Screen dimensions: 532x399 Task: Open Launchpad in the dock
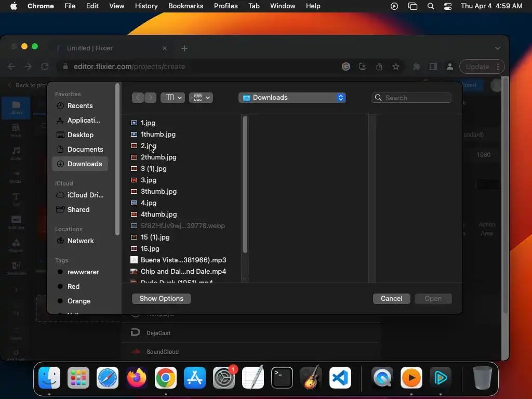click(78, 378)
